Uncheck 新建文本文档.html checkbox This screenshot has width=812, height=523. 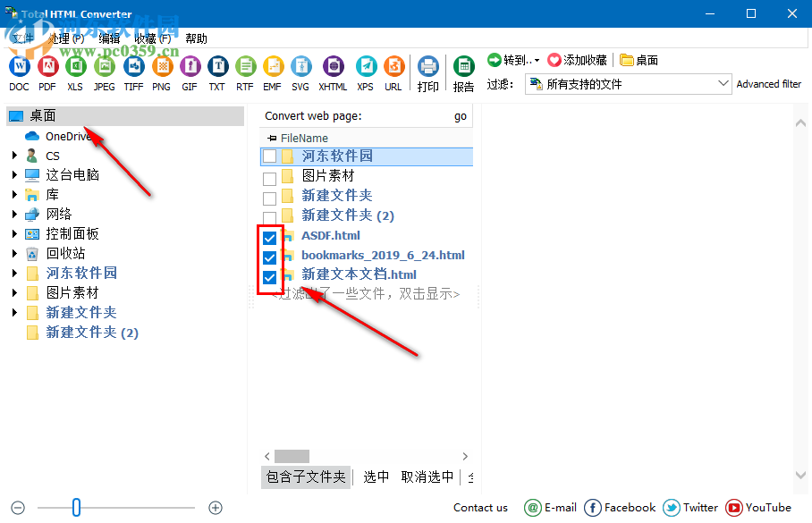point(270,277)
